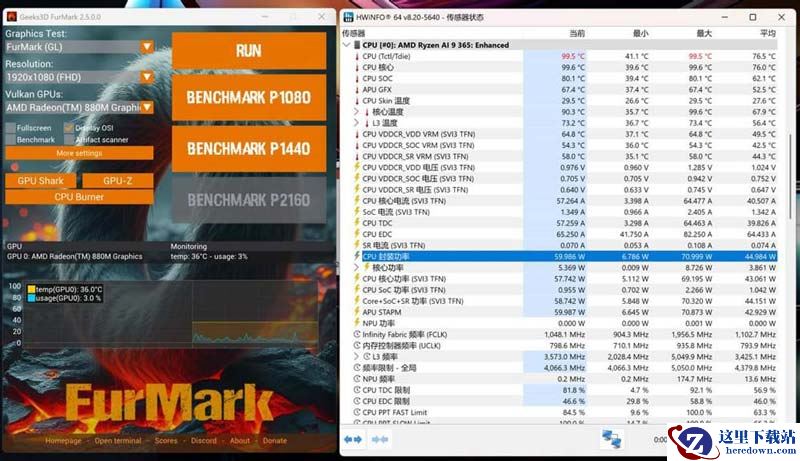Click the FurMark app icon in its title bar
800x461 pixels.
point(11,17)
